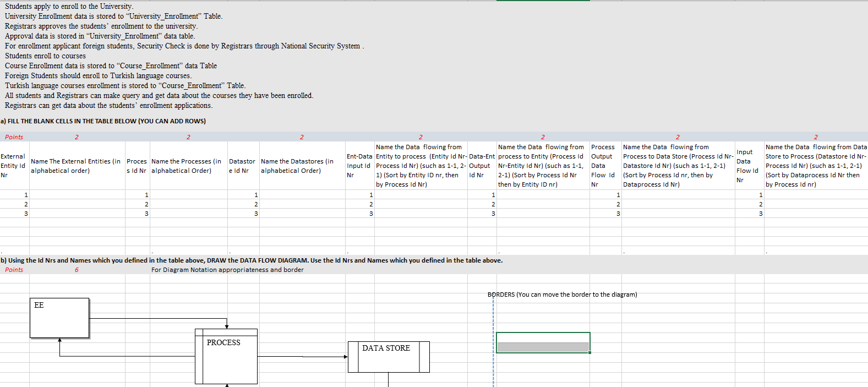Click 'For Diagram Notation appropriateness and border' cell
Screen dimensions: 868x387
227,270
